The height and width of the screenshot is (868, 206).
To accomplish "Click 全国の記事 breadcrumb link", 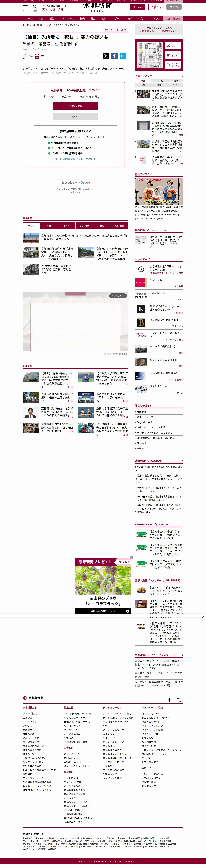I will (x=37, y=25).
